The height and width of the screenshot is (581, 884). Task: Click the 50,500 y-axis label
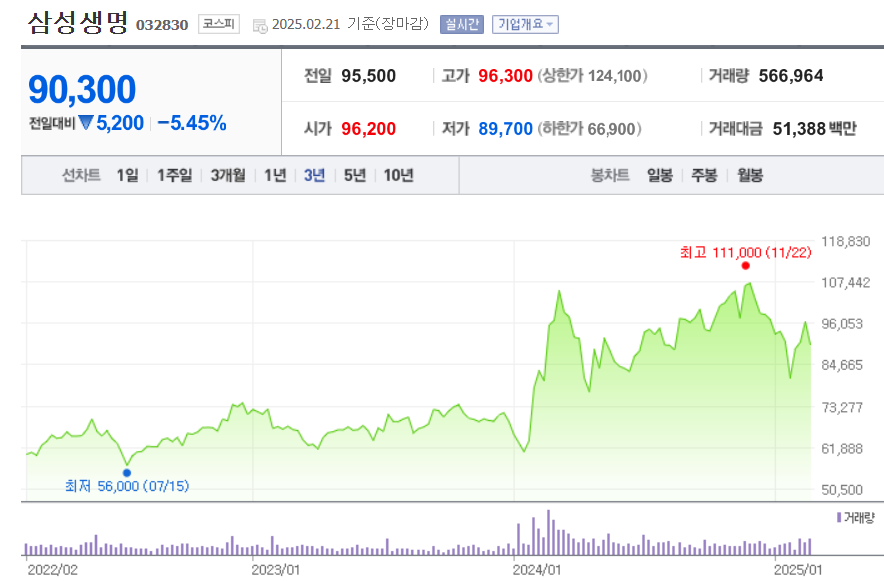click(x=842, y=490)
